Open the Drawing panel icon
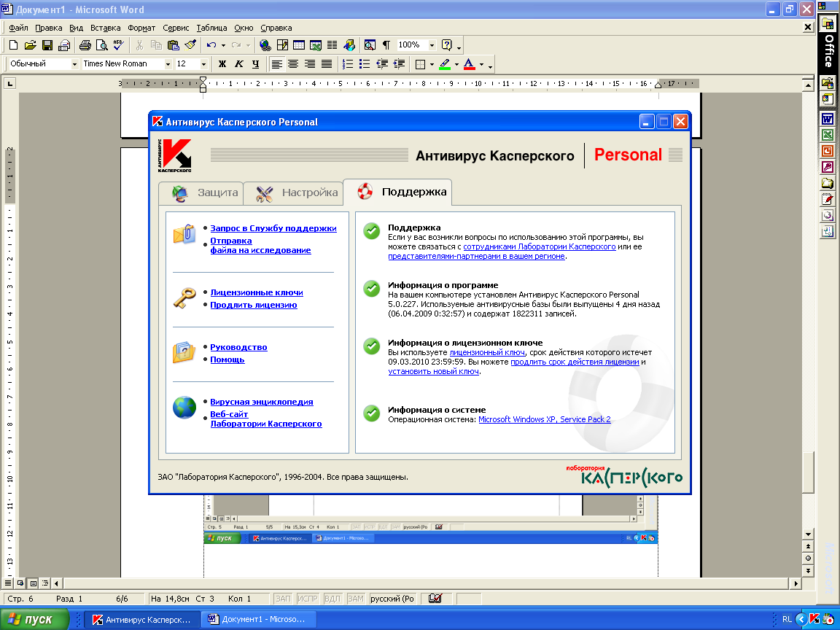Viewport: 840px width, 630px height. pos(349,45)
